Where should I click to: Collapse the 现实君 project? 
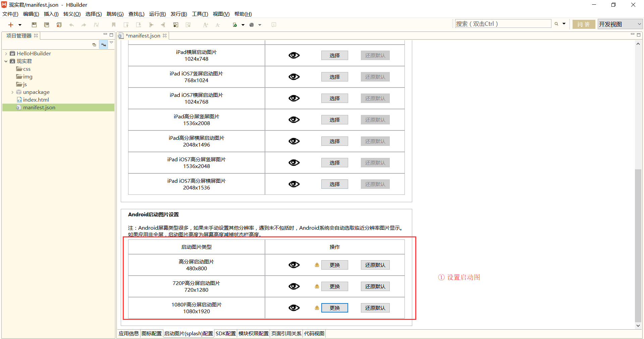point(6,61)
